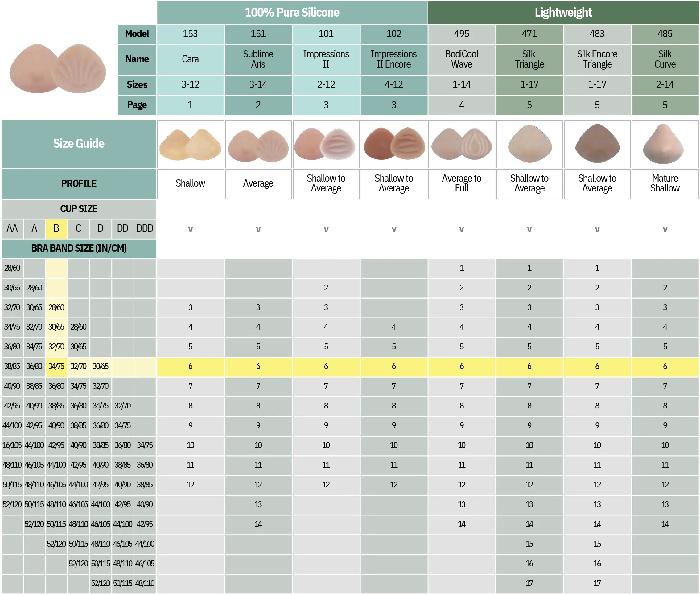The width and height of the screenshot is (700, 595).
Task: Click highlighted size 6 in Cara column
Action: (191, 367)
